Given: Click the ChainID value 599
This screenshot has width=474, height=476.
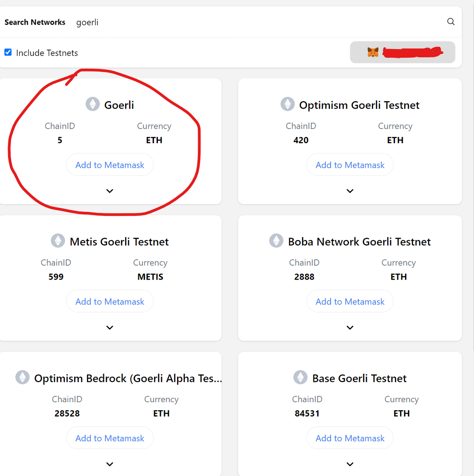Looking at the screenshot, I should (x=56, y=277).
